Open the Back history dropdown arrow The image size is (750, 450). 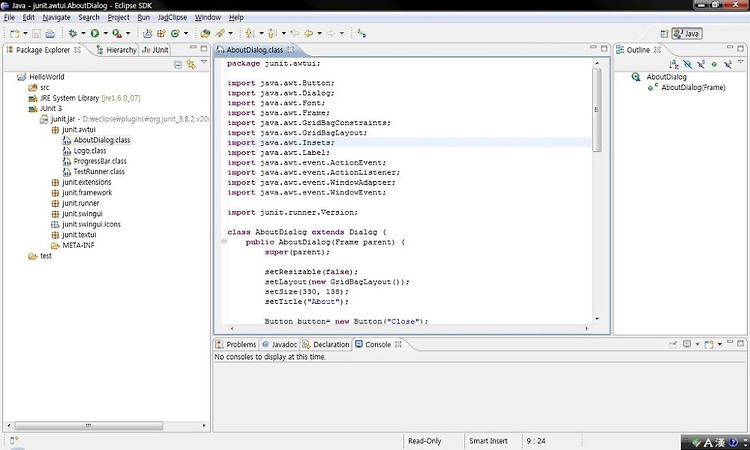click(x=319, y=33)
